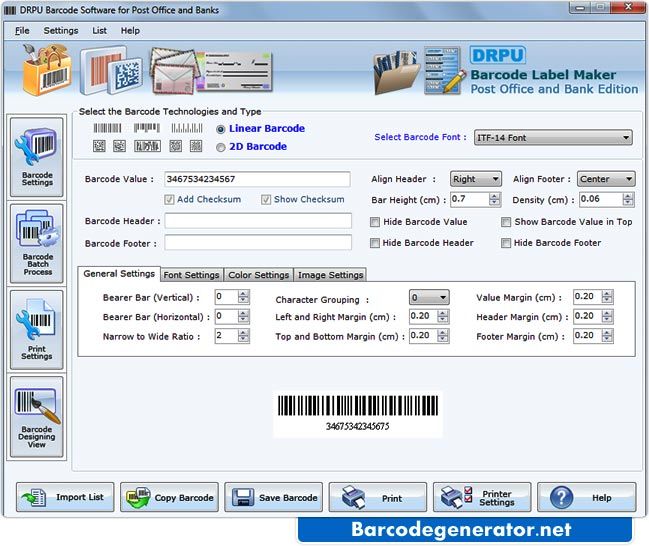
Task: Open Printer Settings button
Action: click(482, 497)
